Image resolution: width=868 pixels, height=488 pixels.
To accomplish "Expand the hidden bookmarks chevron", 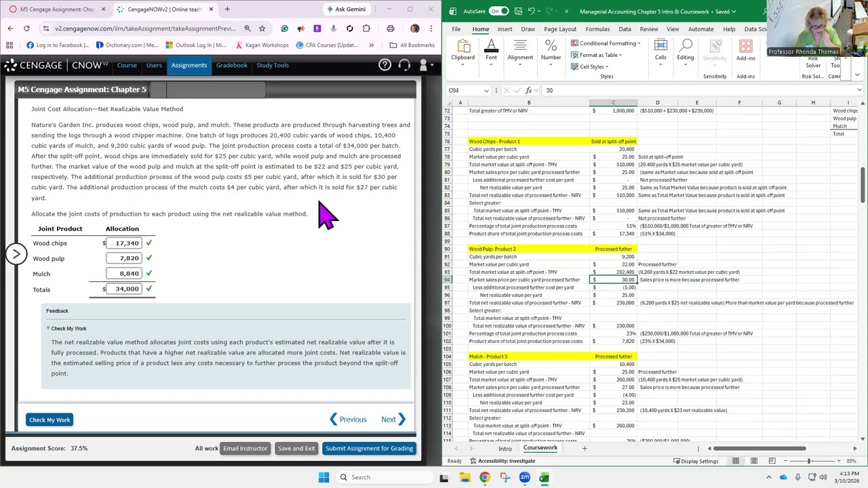I will point(371,45).
